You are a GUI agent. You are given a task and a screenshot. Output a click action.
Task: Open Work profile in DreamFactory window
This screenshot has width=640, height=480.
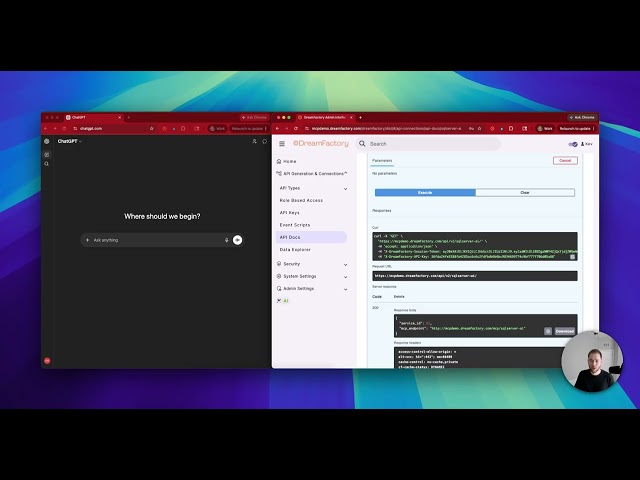pos(545,129)
